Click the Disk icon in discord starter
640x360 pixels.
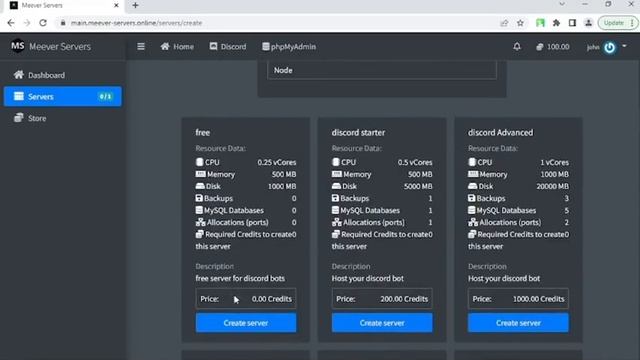(336, 186)
